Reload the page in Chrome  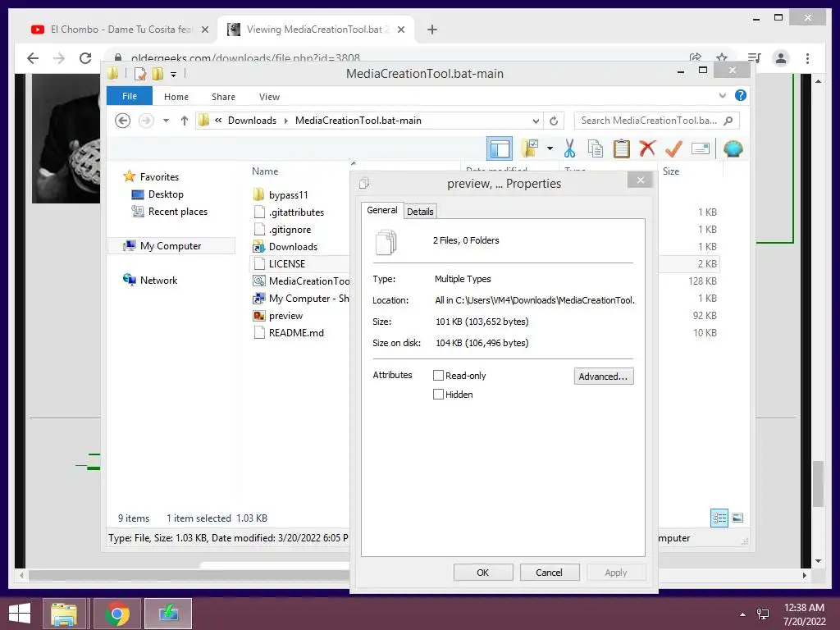point(85,58)
